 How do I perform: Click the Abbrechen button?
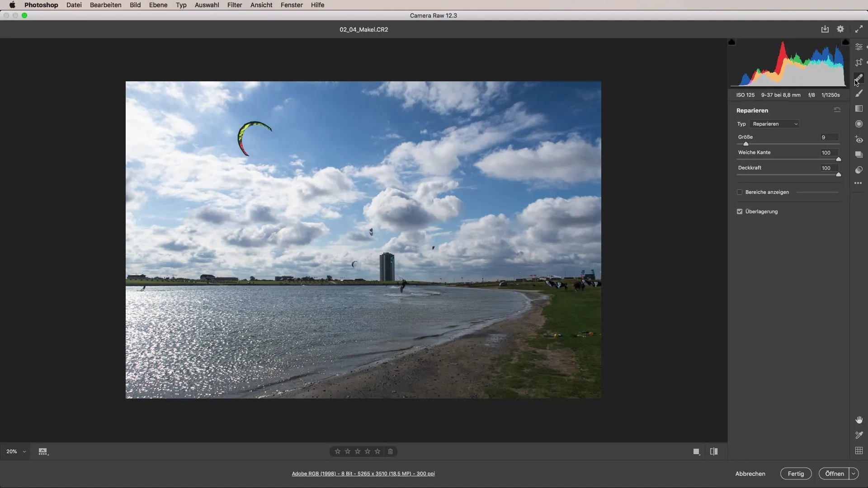click(750, 474)
